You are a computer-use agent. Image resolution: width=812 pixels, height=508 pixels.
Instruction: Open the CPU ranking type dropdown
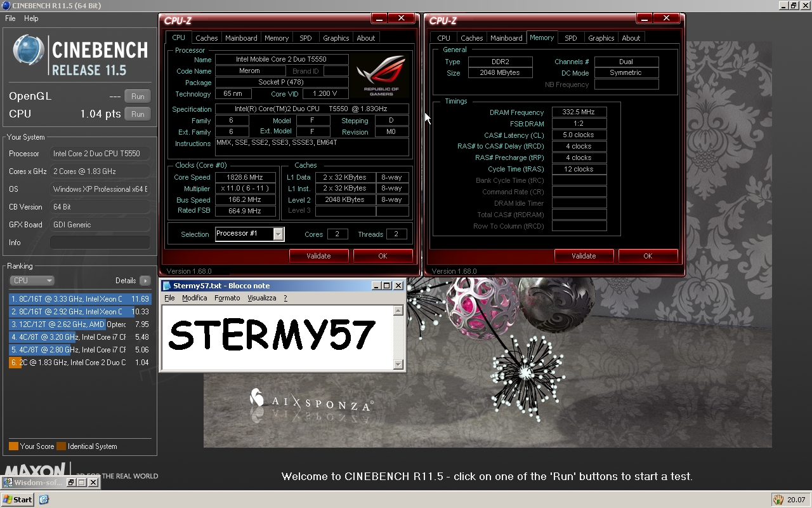(32, 281)
